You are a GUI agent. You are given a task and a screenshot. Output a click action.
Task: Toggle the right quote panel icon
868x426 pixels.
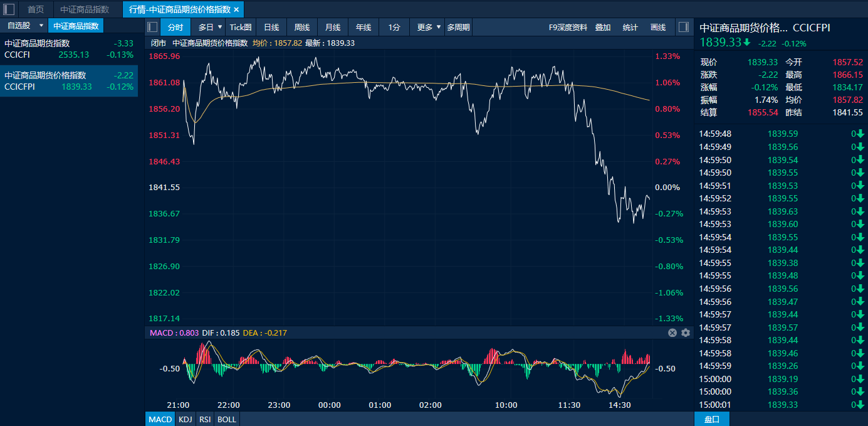click(684, 27)
